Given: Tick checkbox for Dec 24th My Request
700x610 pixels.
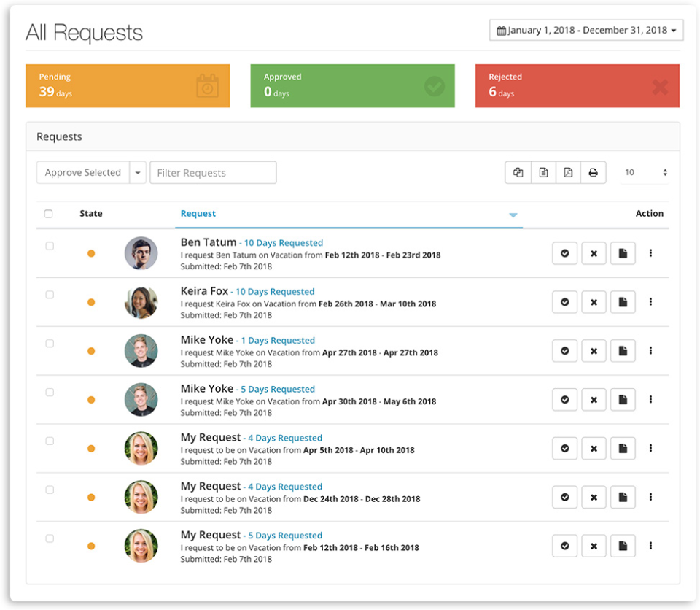Looking at the screenshot, I should tap(50, 490).
